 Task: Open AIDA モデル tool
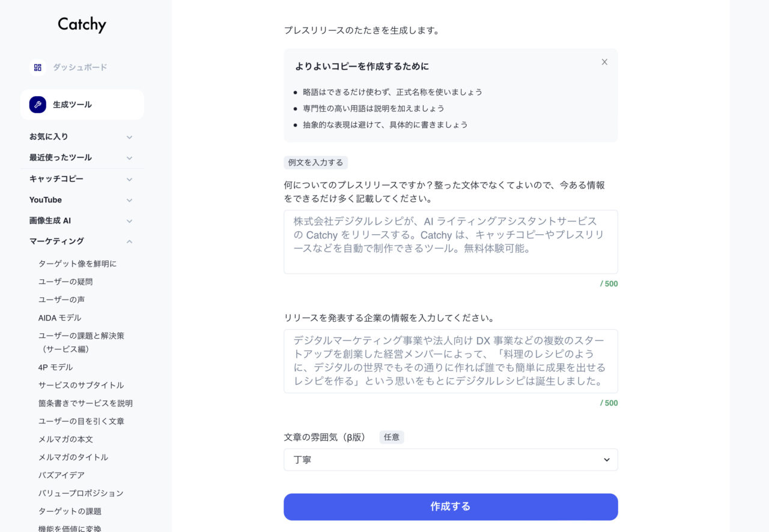pyautogui.click(x=59, y=318)
